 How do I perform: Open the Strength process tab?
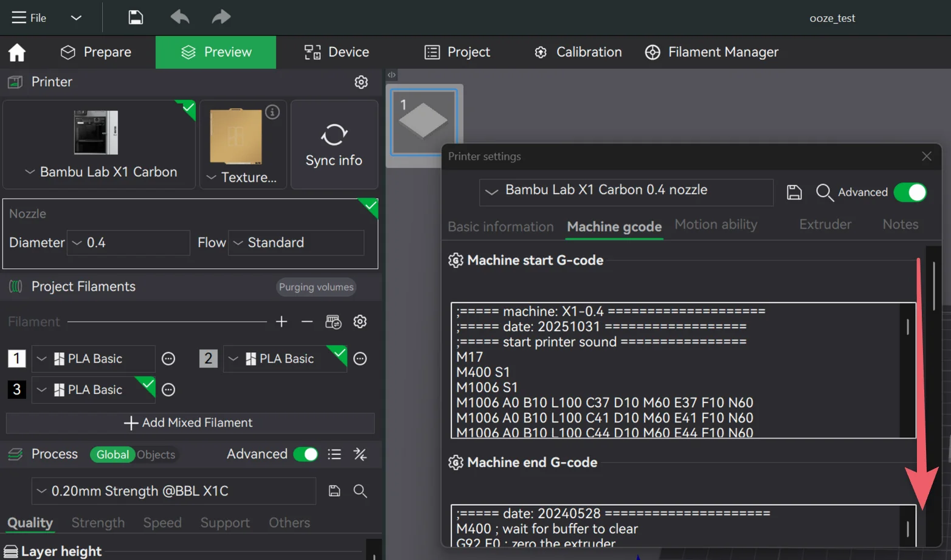(x=98, y=523)
